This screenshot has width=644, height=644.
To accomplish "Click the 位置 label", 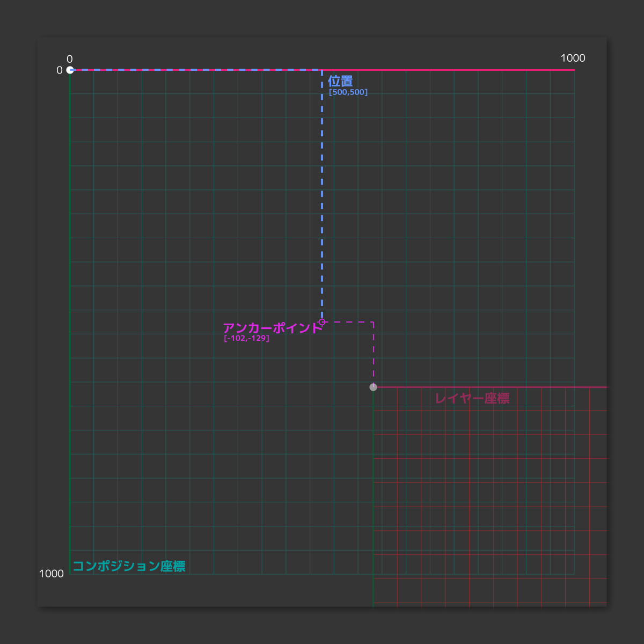I will (x=340, y=81).
